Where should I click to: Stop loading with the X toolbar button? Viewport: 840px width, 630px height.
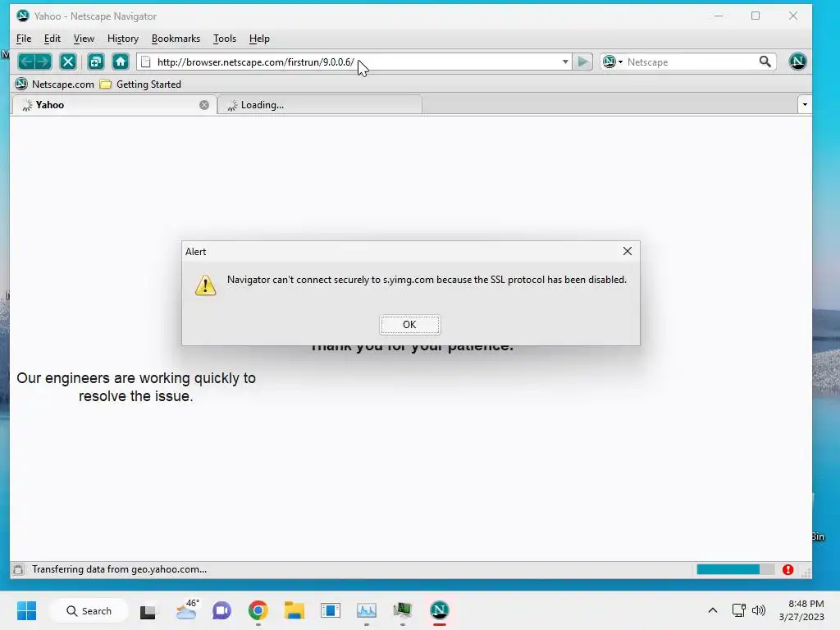click(x=68, y=62)
